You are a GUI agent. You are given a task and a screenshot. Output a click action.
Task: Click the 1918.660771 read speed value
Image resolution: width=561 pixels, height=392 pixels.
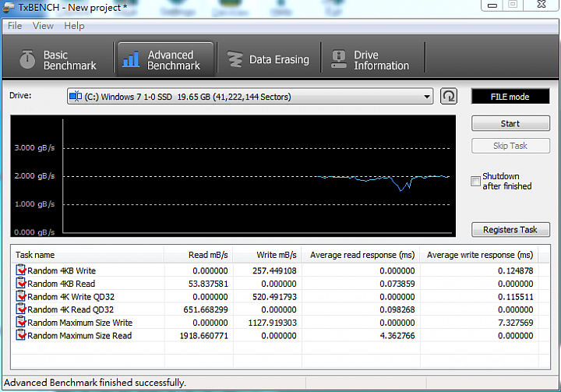click(203, 336)
